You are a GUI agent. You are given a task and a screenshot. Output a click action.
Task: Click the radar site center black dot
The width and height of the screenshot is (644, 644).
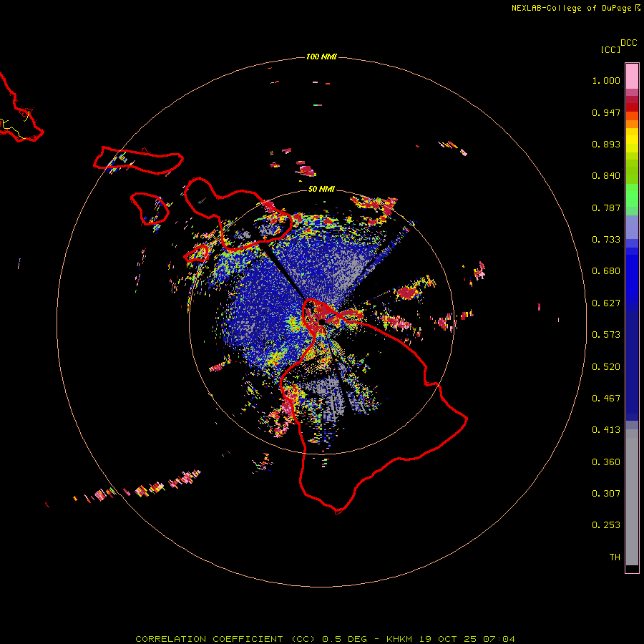click(322, 321)
